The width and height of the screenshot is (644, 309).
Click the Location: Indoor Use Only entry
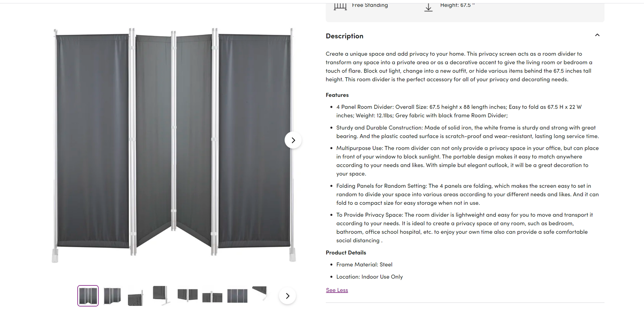(369, 277)
